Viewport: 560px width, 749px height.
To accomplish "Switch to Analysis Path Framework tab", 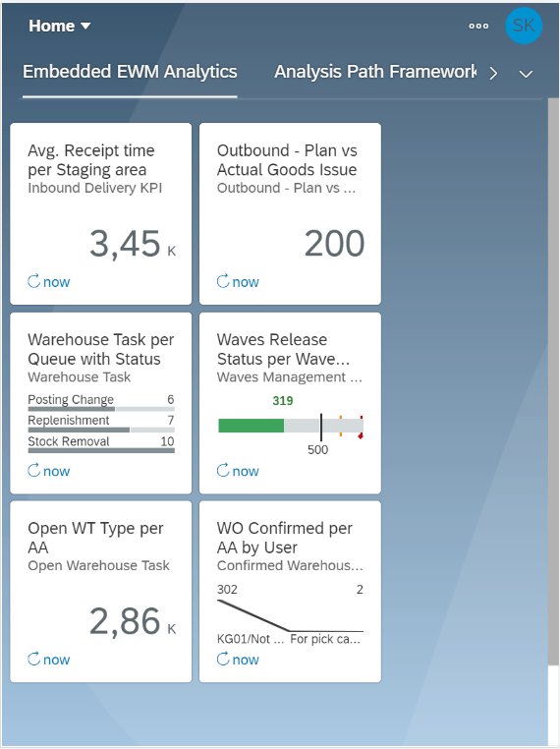I will [375, 72].
